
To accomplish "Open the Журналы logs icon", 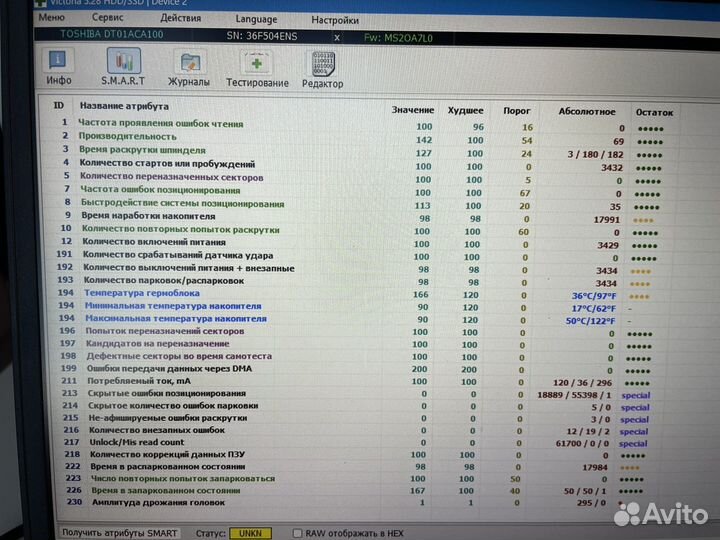I will 189,66.
